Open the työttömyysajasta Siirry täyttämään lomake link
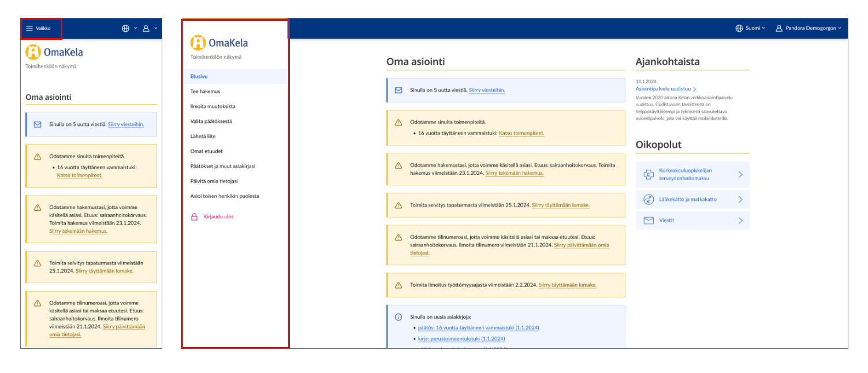 pyautogui.click(x=567, y=285)
